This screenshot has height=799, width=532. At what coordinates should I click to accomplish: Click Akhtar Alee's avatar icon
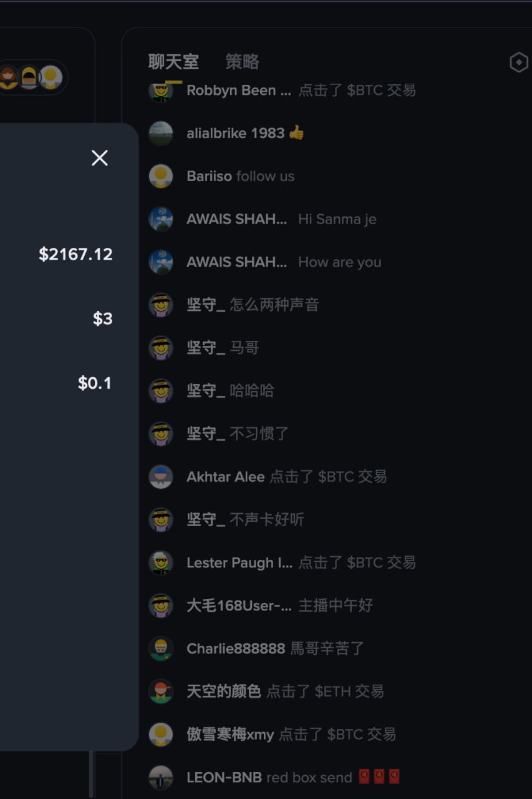pos(161,477)
